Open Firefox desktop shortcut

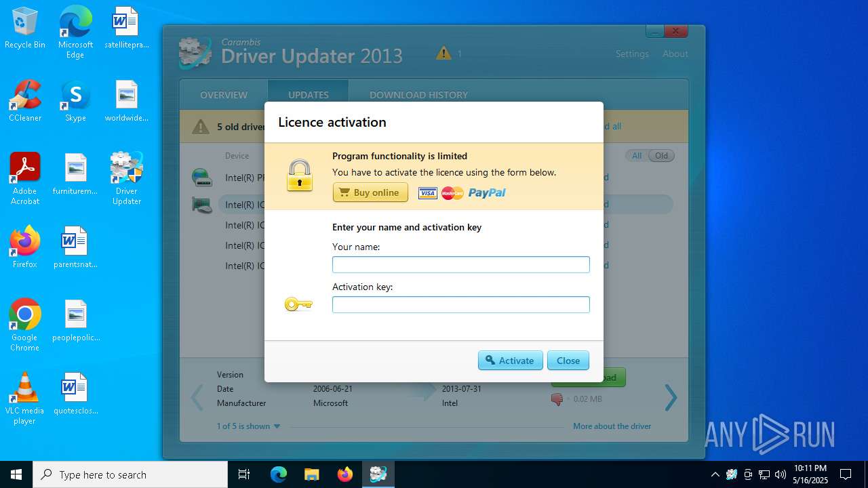tap(25, 247)
